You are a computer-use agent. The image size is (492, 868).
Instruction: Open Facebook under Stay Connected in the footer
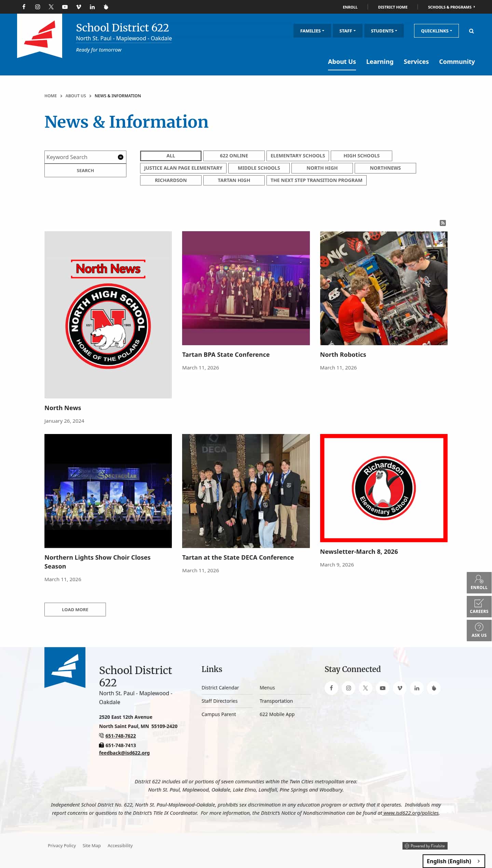pyautogui.click(x=331, y=688)
